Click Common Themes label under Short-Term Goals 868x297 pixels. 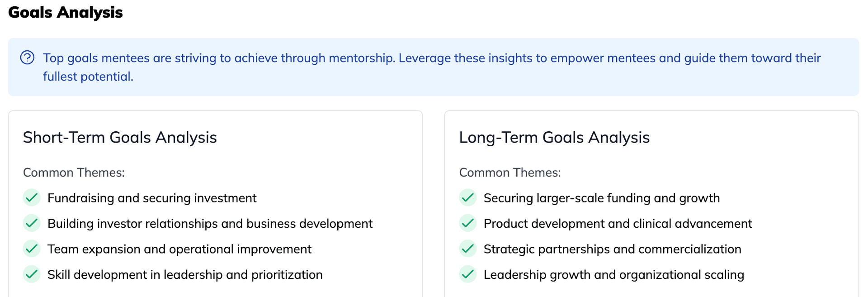tap(74, 172)
